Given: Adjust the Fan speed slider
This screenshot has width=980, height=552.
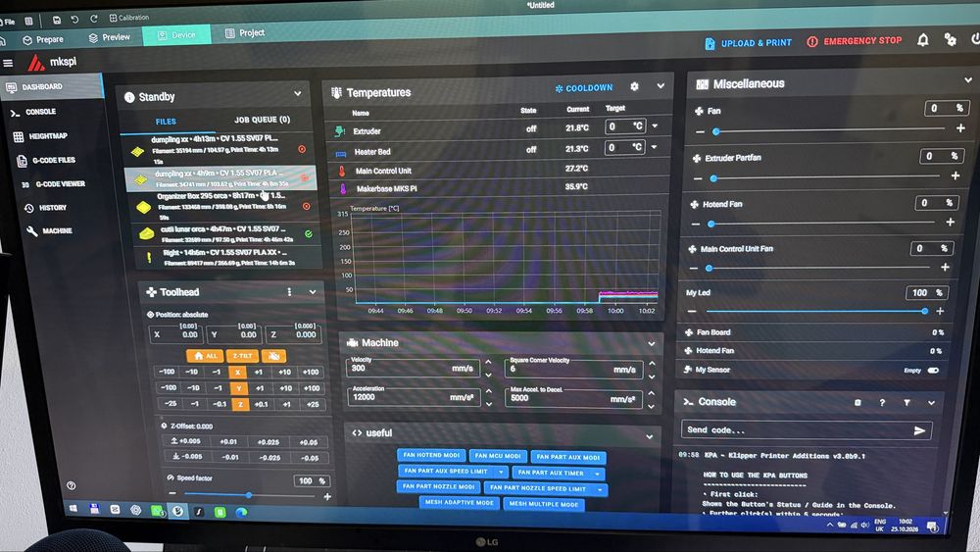Looking at the screenshot, I should click(830, 130).
